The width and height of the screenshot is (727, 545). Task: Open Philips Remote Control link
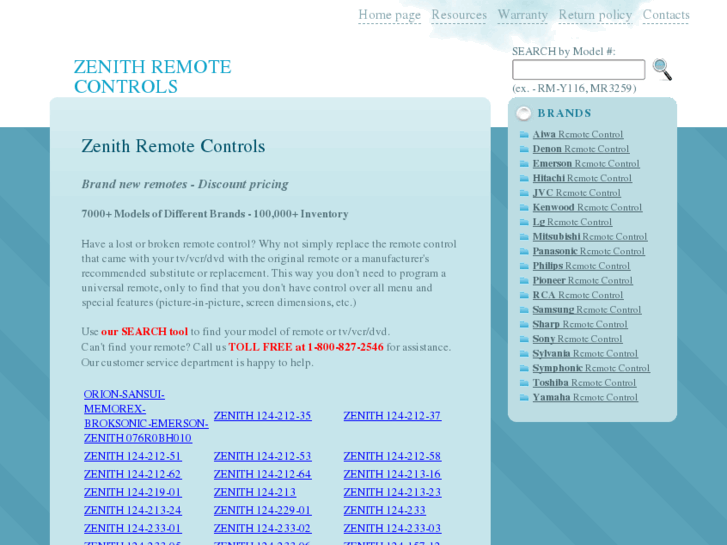point(581,266)
